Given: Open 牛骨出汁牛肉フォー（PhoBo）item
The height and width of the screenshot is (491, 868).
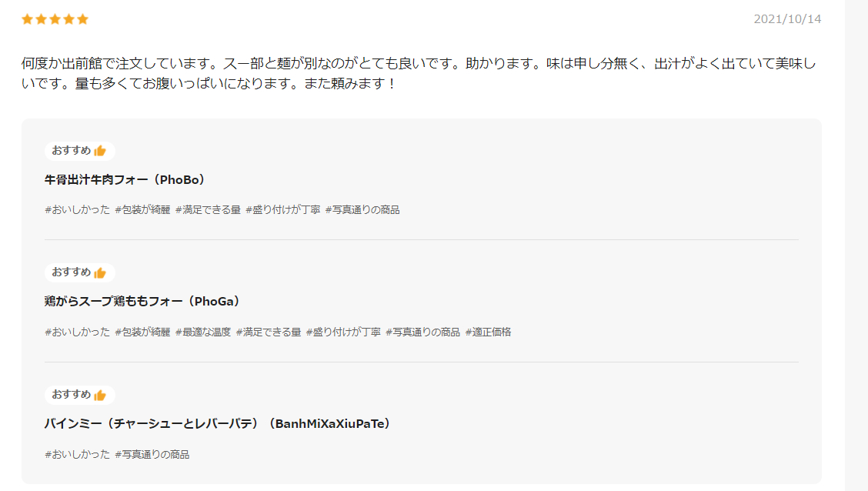Looking at the screenshot, I should tap(125, 180).
